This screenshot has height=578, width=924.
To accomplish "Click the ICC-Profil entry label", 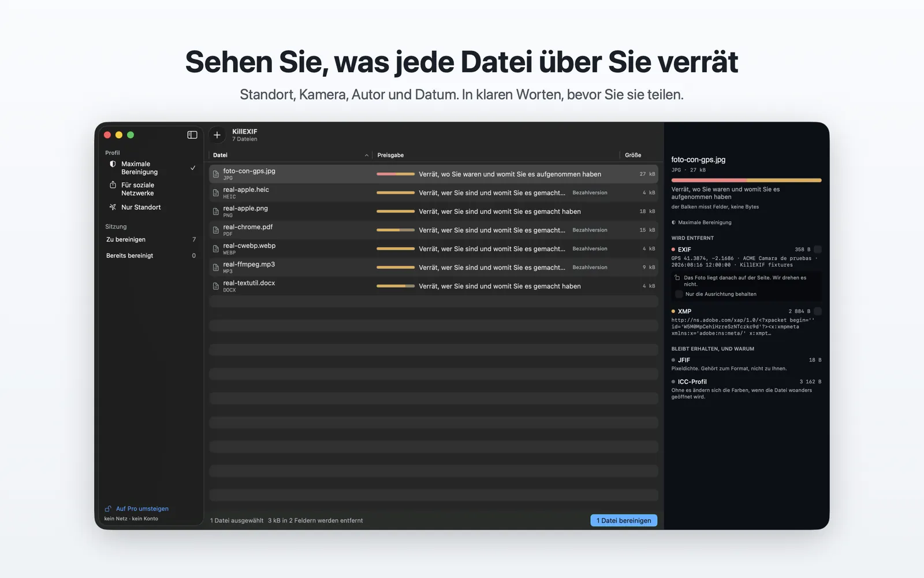I will pyautogui.click(x=692, y=381).
